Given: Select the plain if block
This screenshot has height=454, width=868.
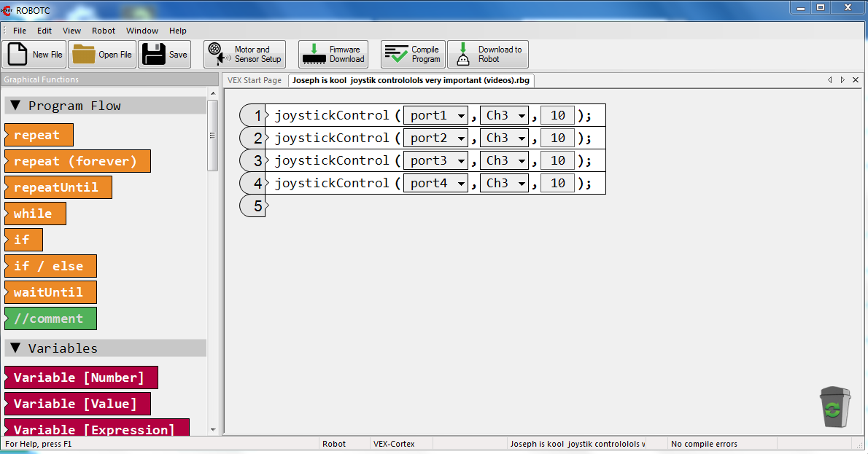Looking at the screenshot, I should pyautogui.click(x=23, y=240).
